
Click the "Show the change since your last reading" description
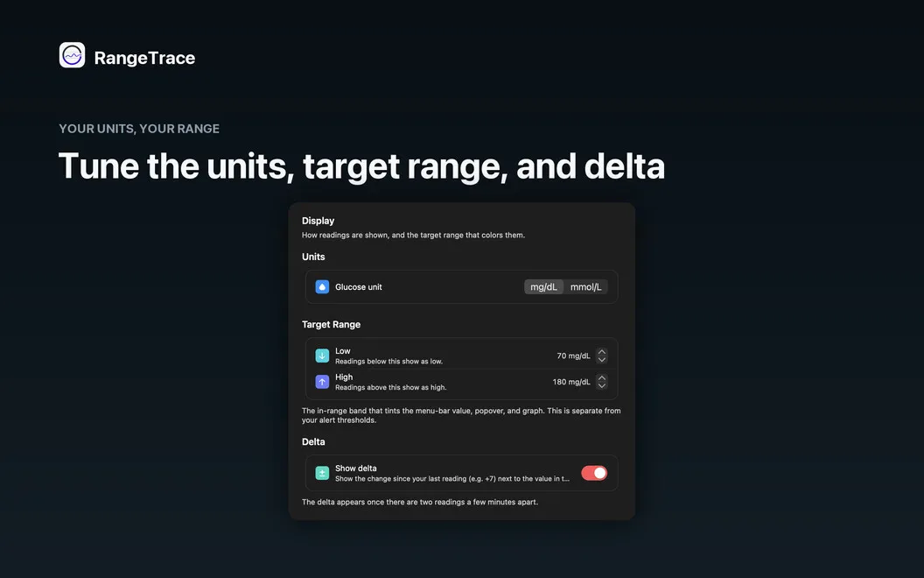pyautogui.click(x=452, y=479)
